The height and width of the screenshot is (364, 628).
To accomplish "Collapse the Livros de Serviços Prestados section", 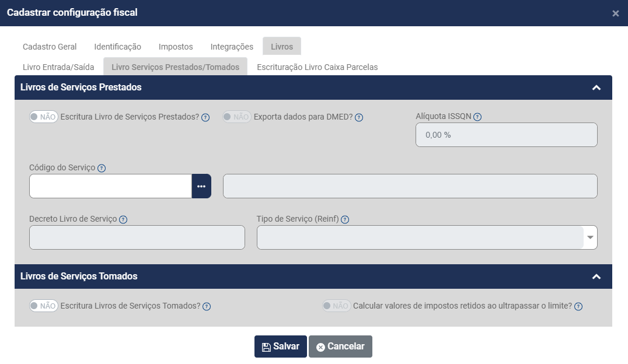I will pyautogui.click(x=596, y=87).
